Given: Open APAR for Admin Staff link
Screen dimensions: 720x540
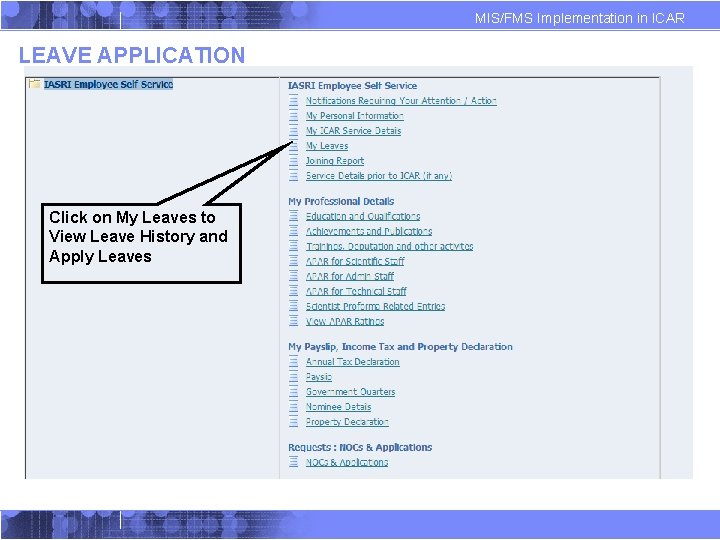Looking at the screenshot, I should (350, 276).
